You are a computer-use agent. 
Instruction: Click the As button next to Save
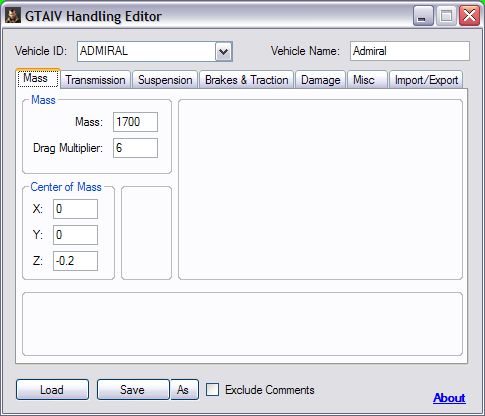coord(185,389)
